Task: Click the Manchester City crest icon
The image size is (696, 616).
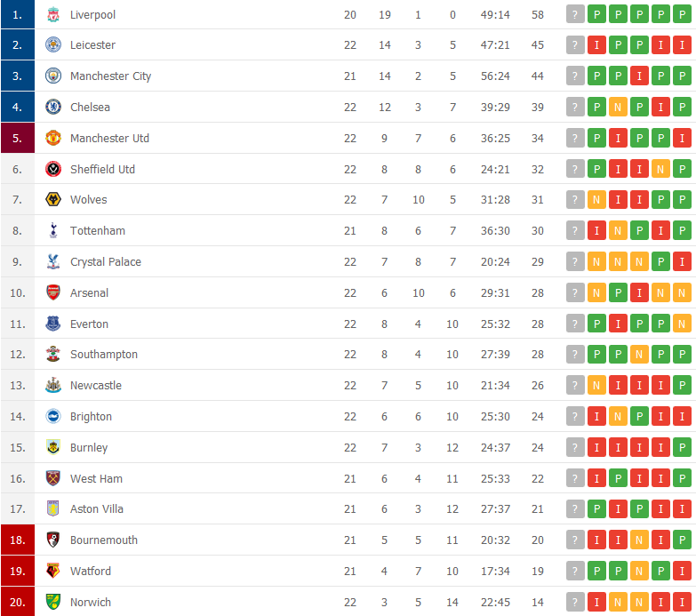Action: [x=53, y=76]
